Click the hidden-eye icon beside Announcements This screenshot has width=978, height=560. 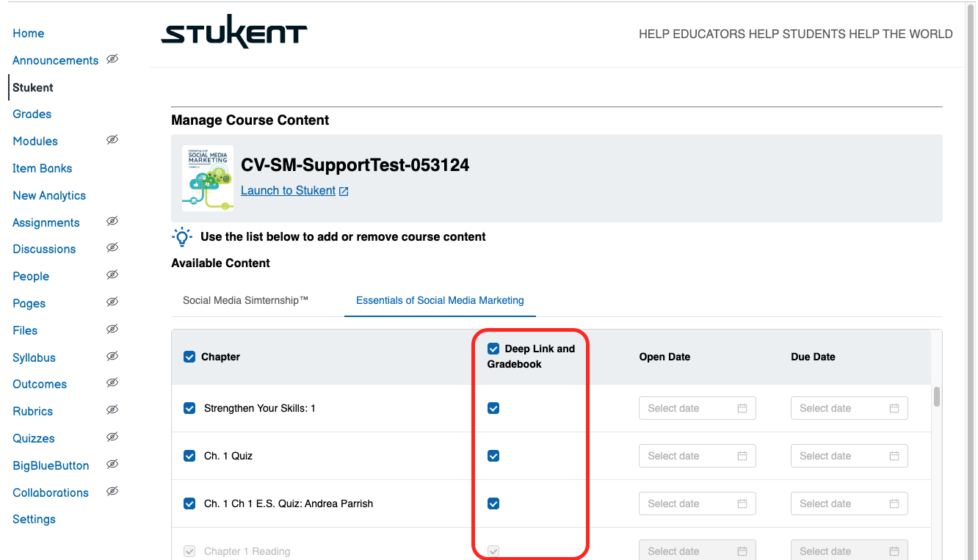[x=112, y=59]
